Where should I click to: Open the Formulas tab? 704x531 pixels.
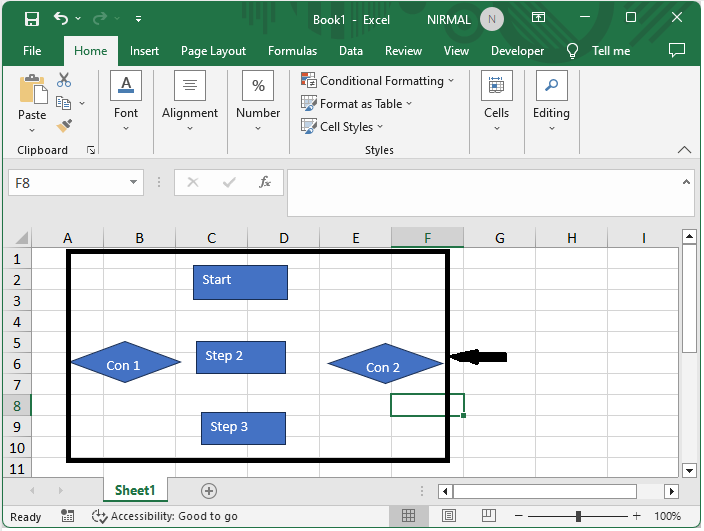292,51
